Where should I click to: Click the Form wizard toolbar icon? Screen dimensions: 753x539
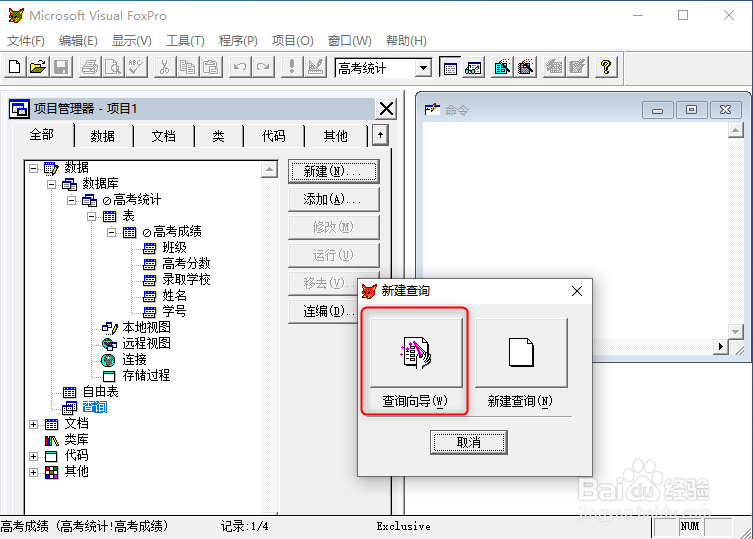pos(502,67)
